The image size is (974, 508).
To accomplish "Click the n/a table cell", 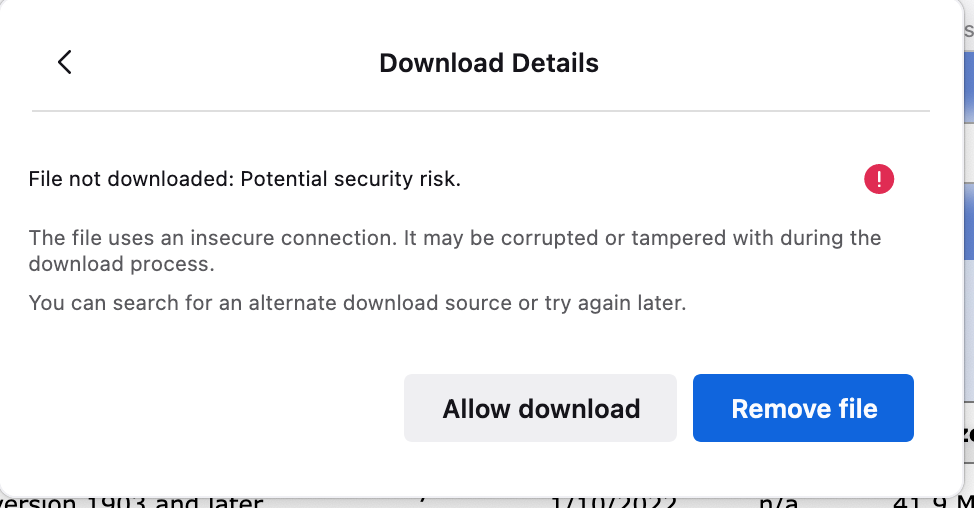I will pyautogui.click(x=779, y=502).
